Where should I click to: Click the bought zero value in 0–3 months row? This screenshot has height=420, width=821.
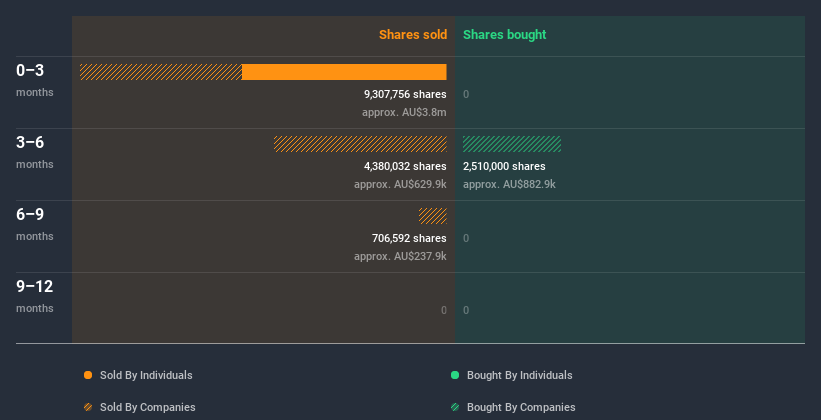[466, 94]
